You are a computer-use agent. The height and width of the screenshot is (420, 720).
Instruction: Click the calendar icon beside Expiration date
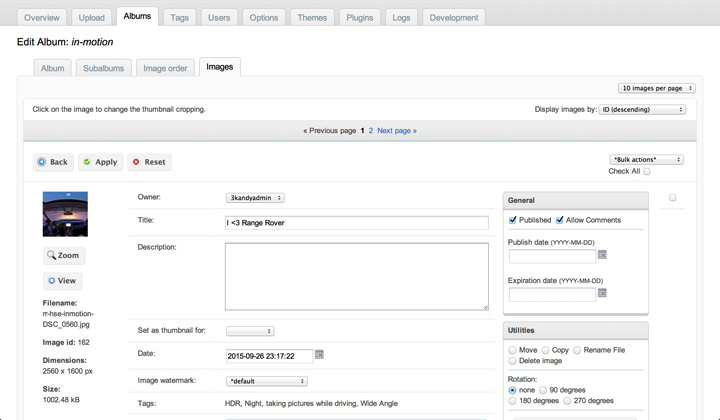(602, 294)
